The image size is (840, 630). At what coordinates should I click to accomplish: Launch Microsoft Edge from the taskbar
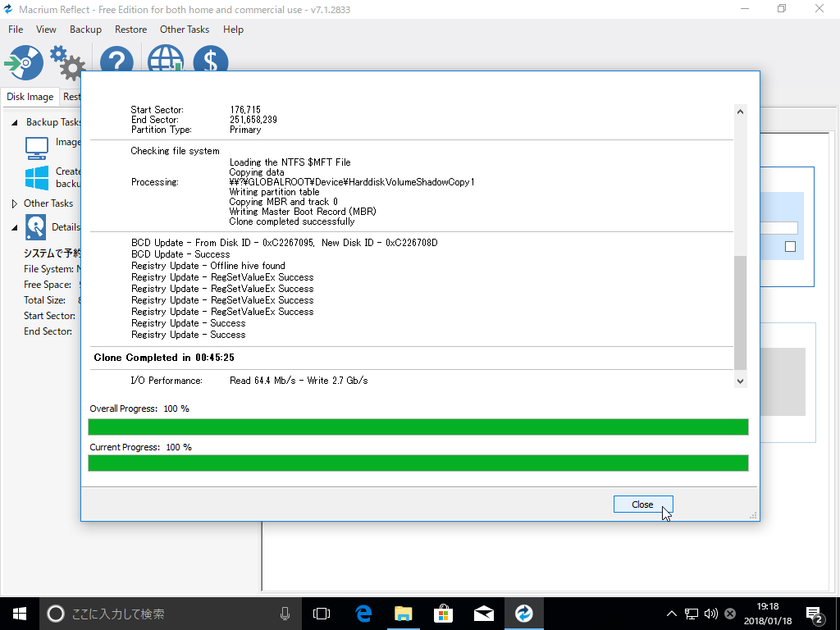[363, 614]
